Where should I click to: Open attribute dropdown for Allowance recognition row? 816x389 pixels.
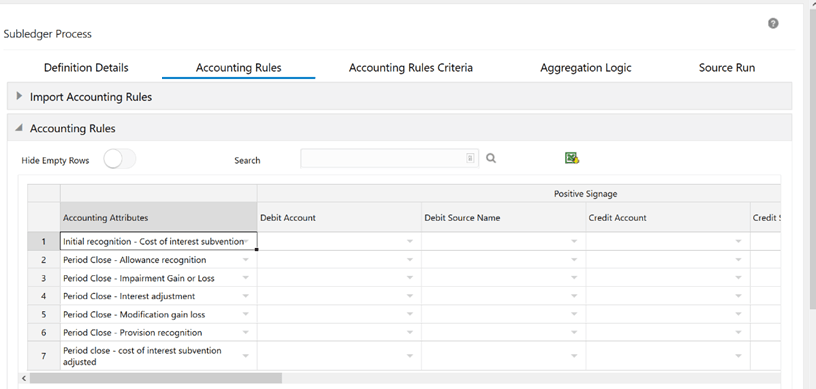click(x=246, y=260)
